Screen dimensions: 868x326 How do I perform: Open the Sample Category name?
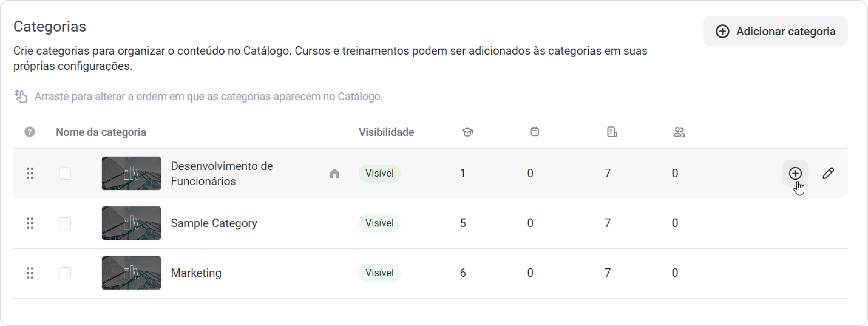pyautogui.click(x=214, y=223)
